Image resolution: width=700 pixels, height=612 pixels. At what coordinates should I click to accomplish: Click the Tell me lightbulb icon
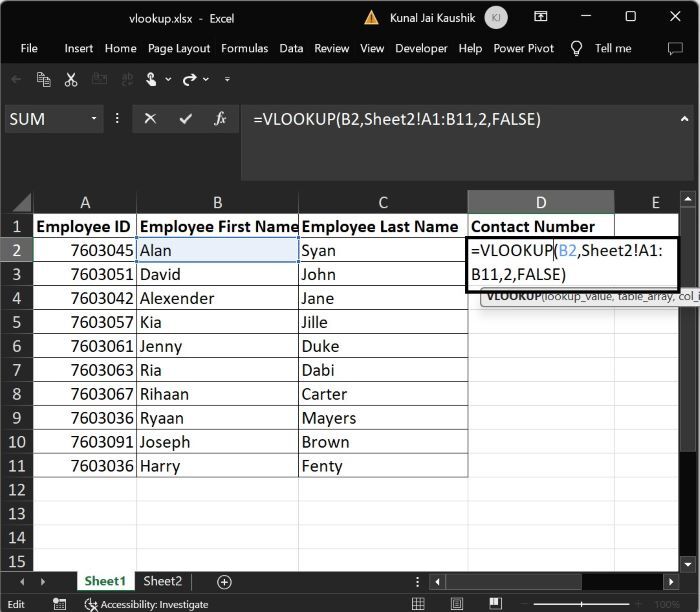576,48
